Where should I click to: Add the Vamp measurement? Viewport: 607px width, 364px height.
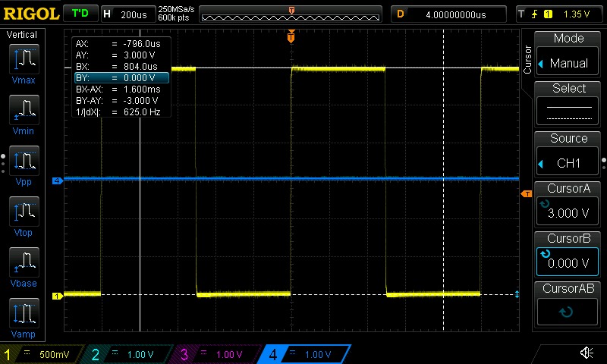click(x=25, y=318)
